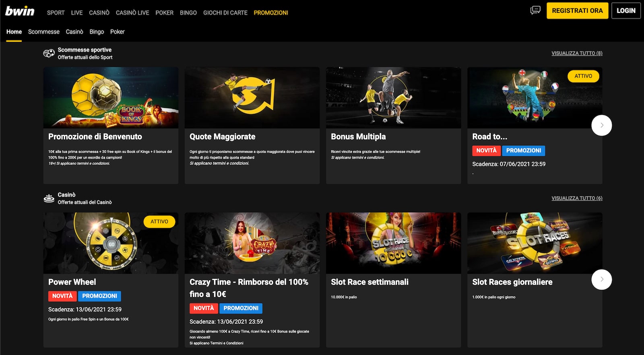This screenshot has width=644, height=355.
Task: Open Crazy Time banner image
Action: (252, 243)
